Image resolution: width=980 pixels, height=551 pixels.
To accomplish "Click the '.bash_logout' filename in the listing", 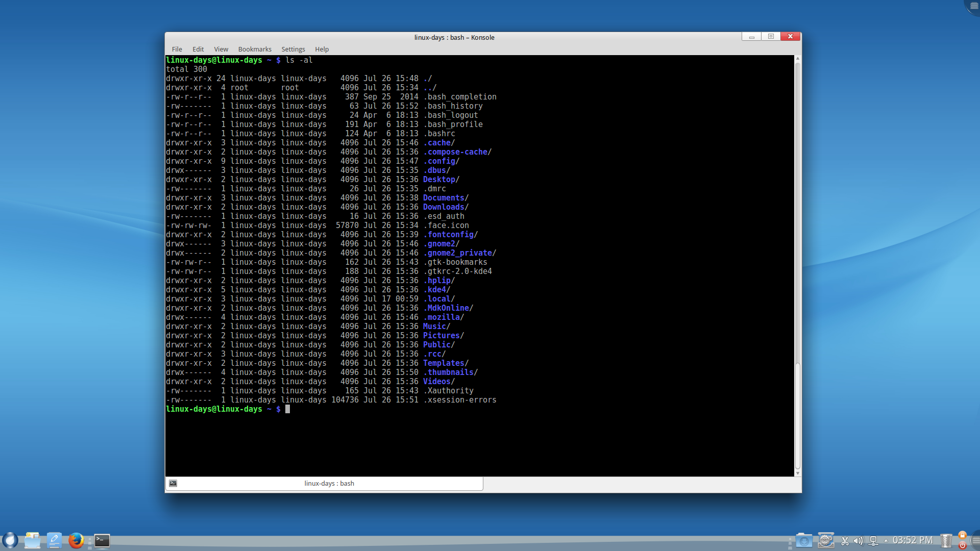I will tap(451, 115).
